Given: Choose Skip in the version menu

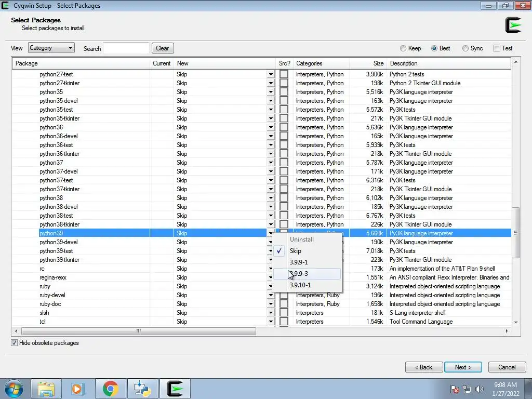Looking at the screenshot, I should click(x=307, y=251).
